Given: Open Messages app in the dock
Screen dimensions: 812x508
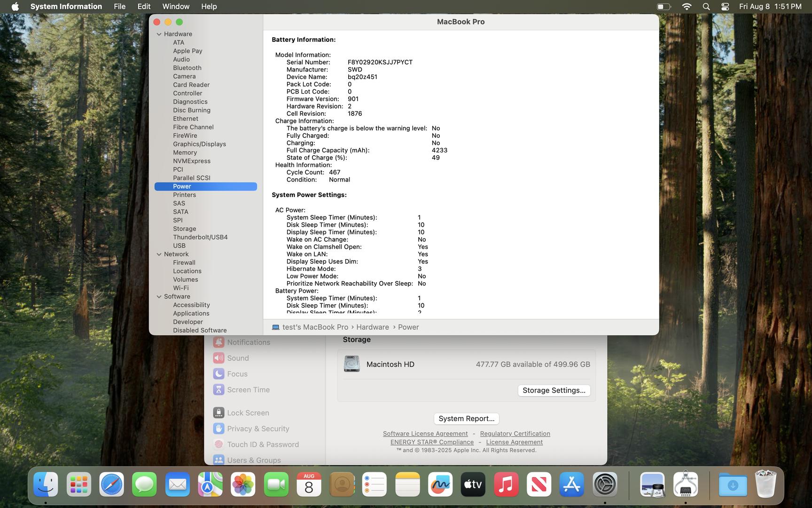Looking at the screenshot, I should coord(144,484).
